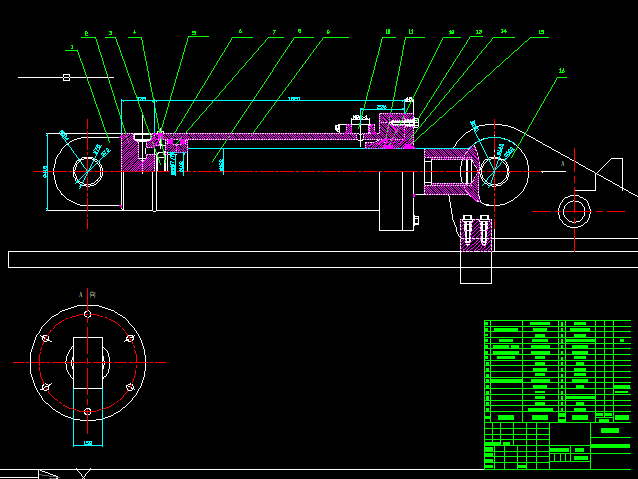This screenshot has width=638, height=479.
Task: Select the view arrow label A at right
Action: point(563,164)
